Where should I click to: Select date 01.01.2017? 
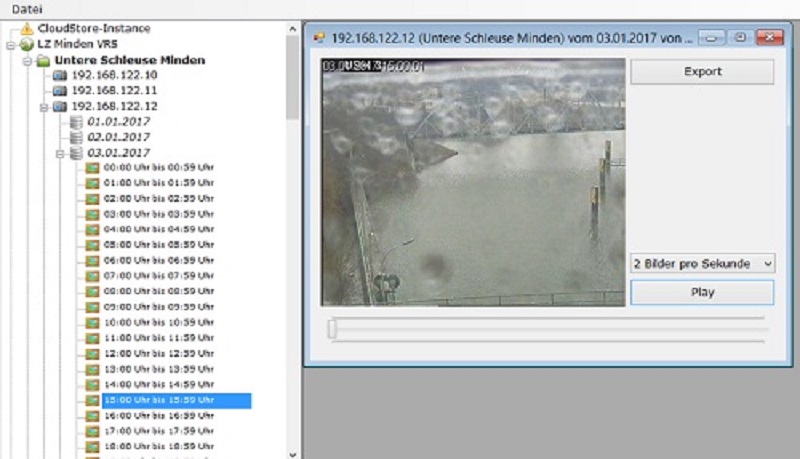[118, 122]
